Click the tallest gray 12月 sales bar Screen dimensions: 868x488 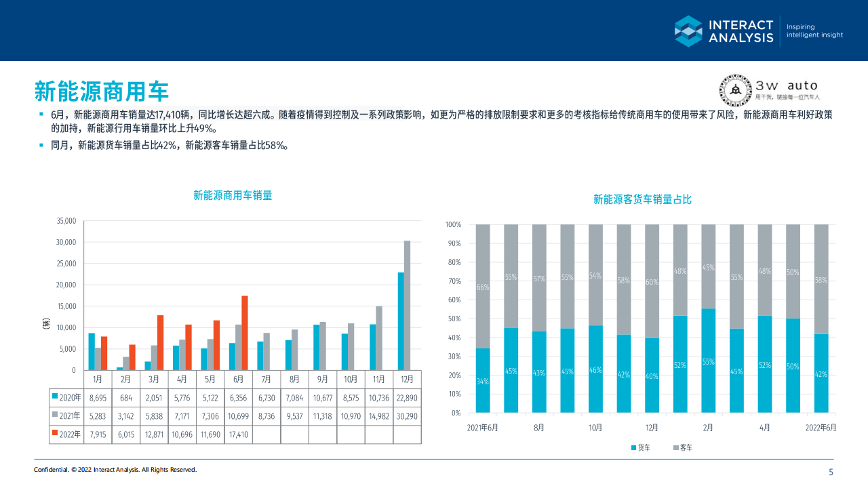tap(408, 306)
